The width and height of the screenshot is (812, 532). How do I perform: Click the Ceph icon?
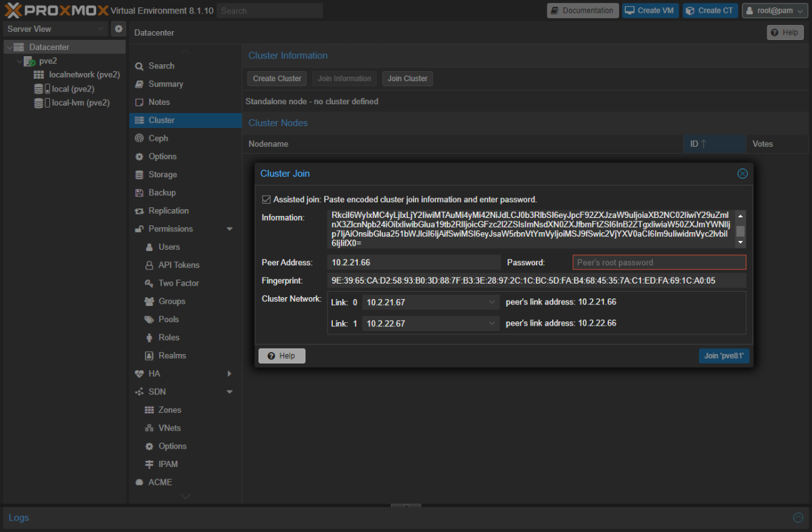click(x=139, y=138)
